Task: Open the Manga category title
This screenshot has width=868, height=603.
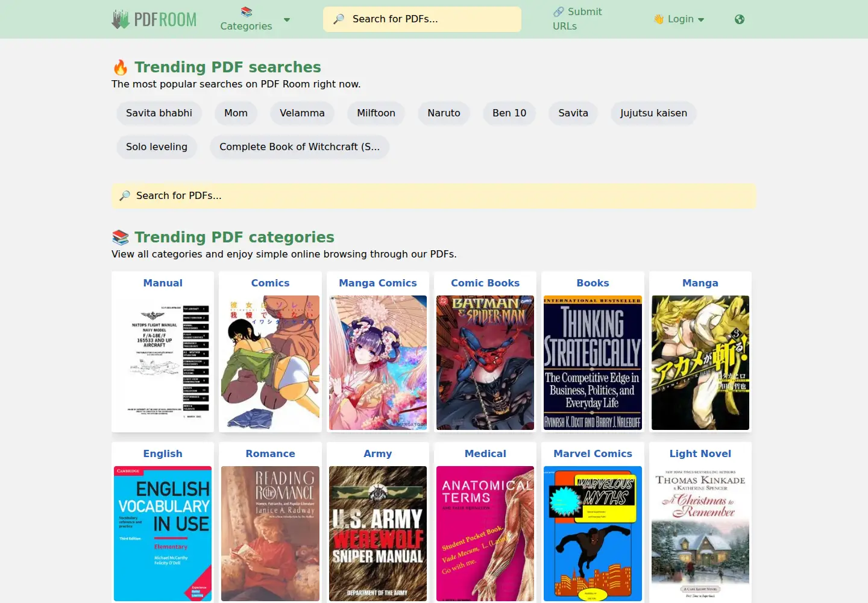Action: pyautogui.click(x=700, y=283)
